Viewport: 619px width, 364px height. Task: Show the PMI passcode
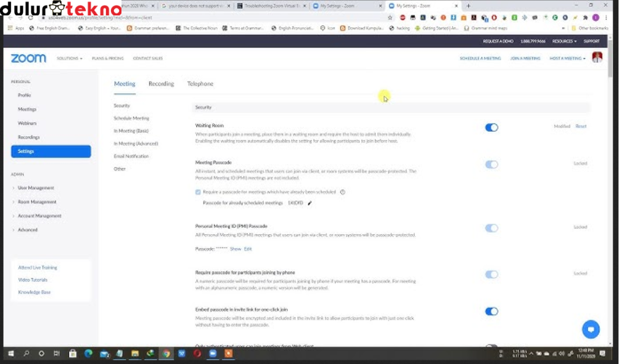(236, 249)
